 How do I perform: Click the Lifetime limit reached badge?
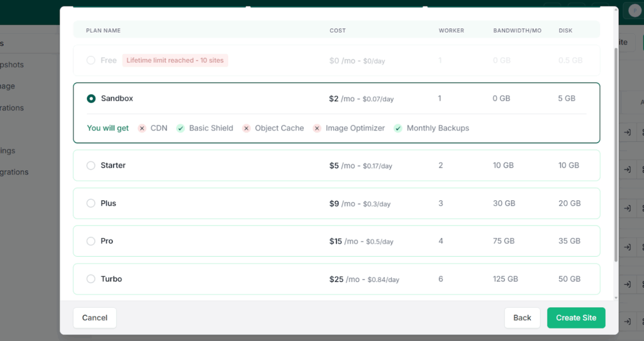pos(175,60)
